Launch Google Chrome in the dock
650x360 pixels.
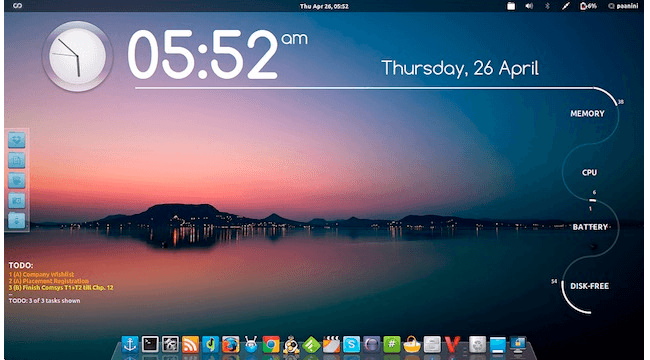click(x=271, y=344)
